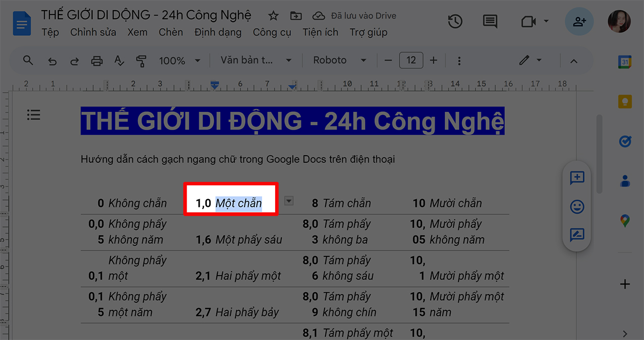Print the document
This screenshot has width=644, height=340.
[x=96, y=60]
